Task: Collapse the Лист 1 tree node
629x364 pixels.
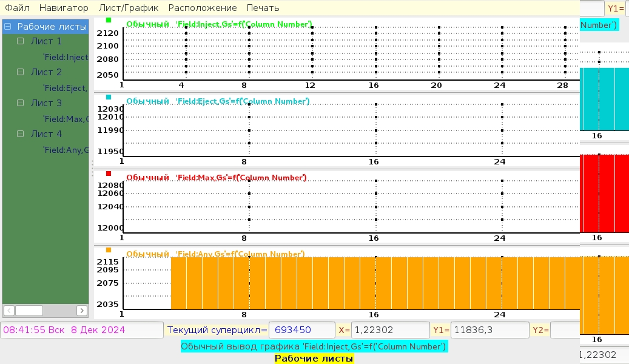Action: pyautogui.click(x=21, y=41)
